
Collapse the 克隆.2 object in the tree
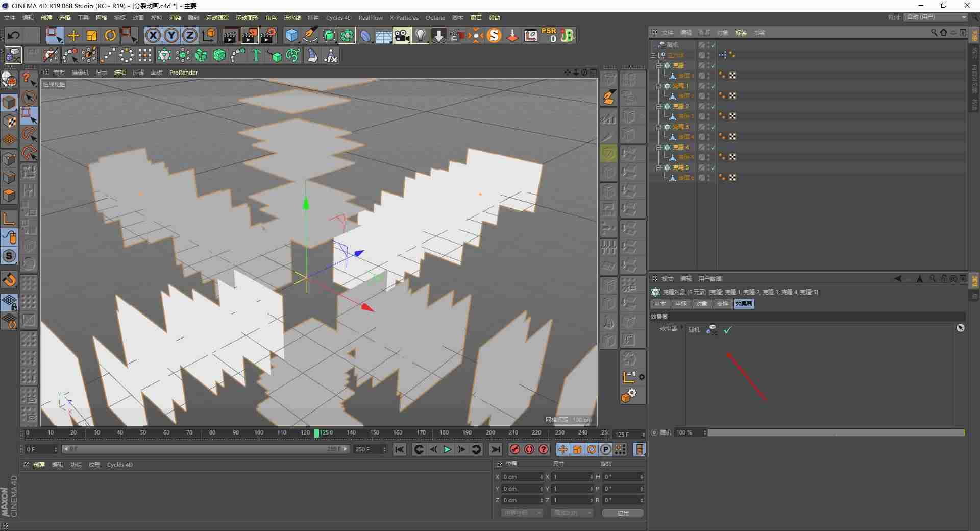[659, 106]
